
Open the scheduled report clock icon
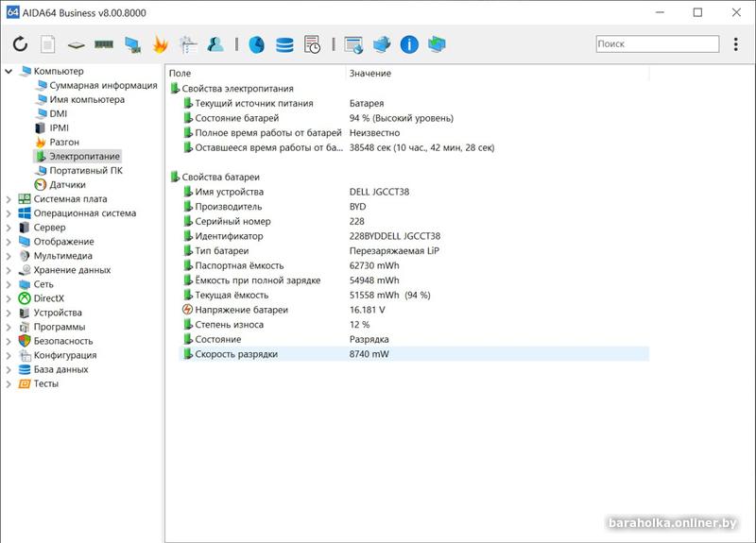[312, 44]
